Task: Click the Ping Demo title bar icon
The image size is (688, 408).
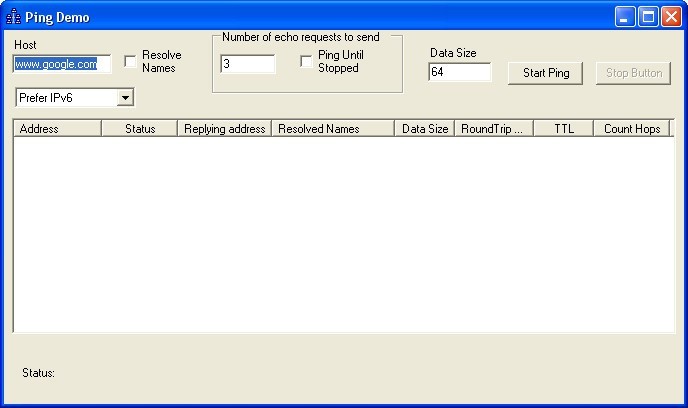Action: point(13,17)
